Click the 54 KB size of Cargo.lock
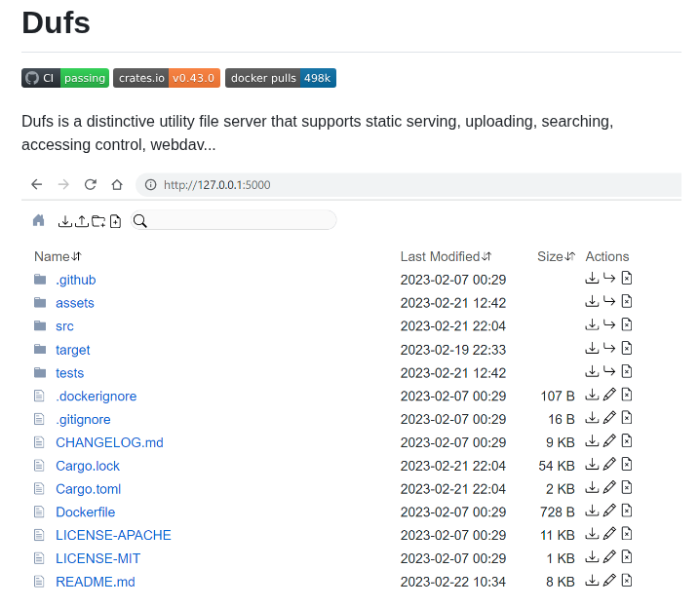700x607 pixels. pyautogui.click(x=557, y=466)
